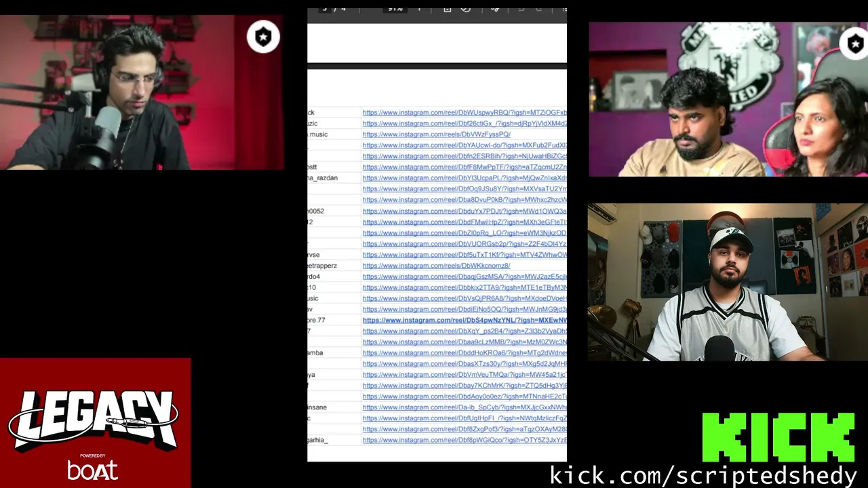Screen dimensions: 868x488
Task: Click the username cell ending "rvse"
Action: point(313,255)
